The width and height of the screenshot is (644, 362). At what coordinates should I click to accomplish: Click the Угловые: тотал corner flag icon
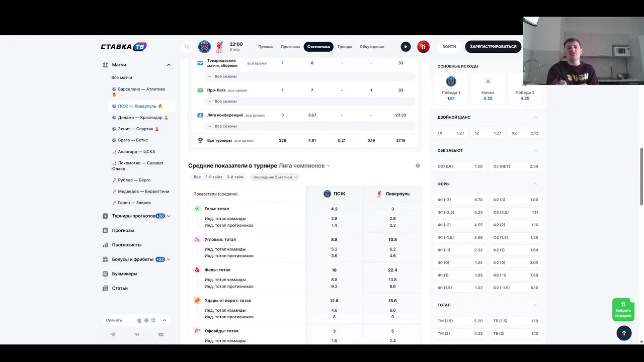click(x=198, y=239)
